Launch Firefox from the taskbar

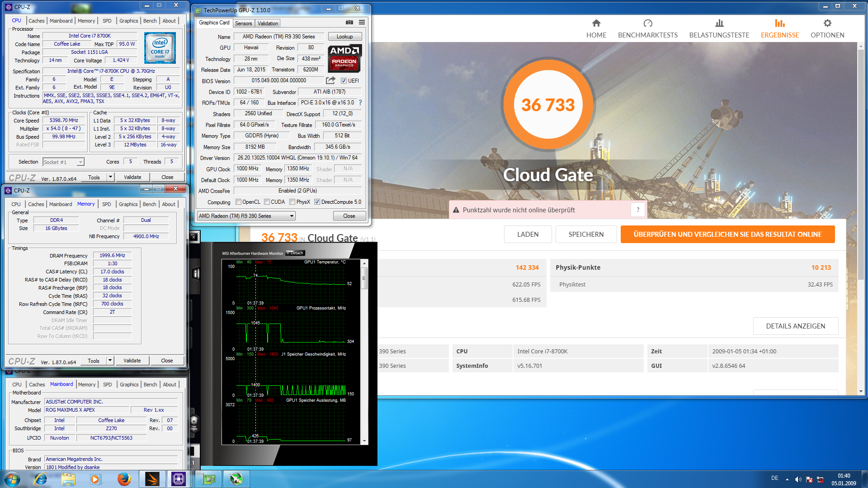123,479
